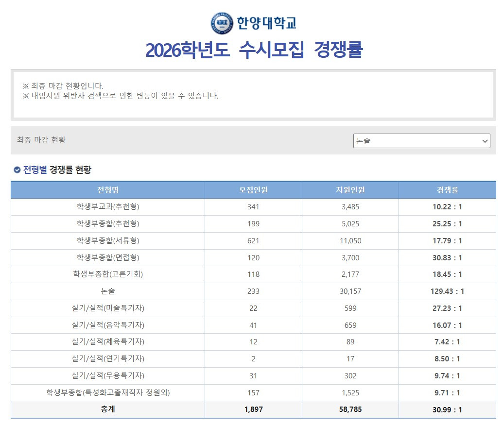Click the 10.22 : 1 ratio cell
The height and width of the screenshot is (425, 504).
click(x=448, y=207)
